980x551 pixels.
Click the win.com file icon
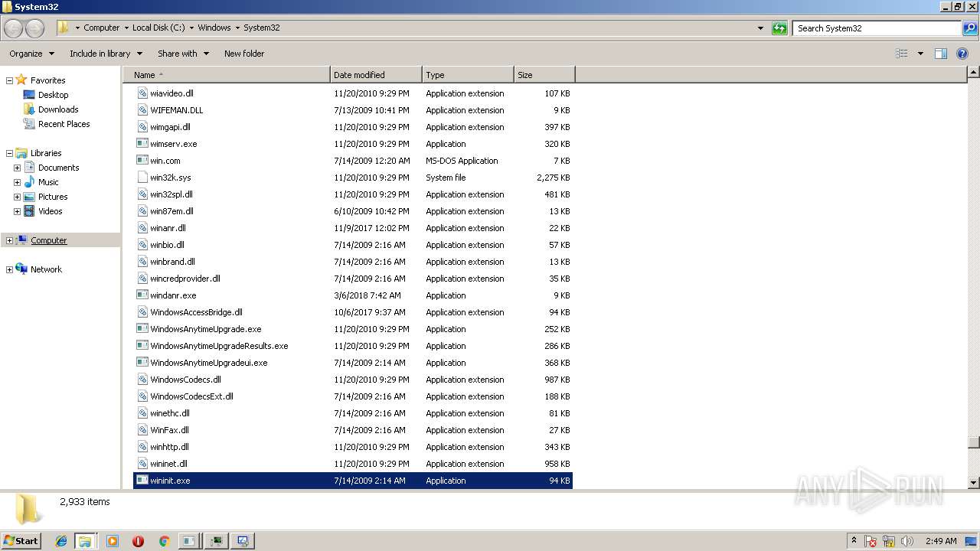pos(142,161)
